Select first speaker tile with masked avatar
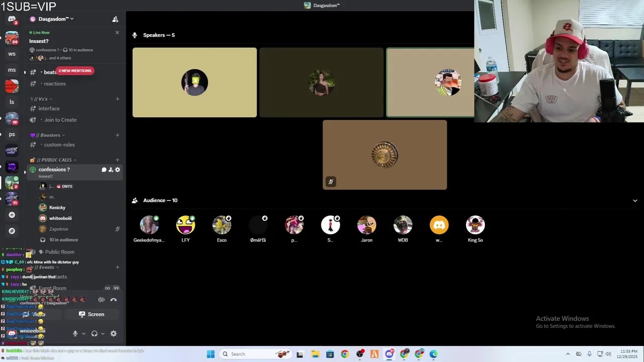 pyautogui.click(x=195, y=82)
